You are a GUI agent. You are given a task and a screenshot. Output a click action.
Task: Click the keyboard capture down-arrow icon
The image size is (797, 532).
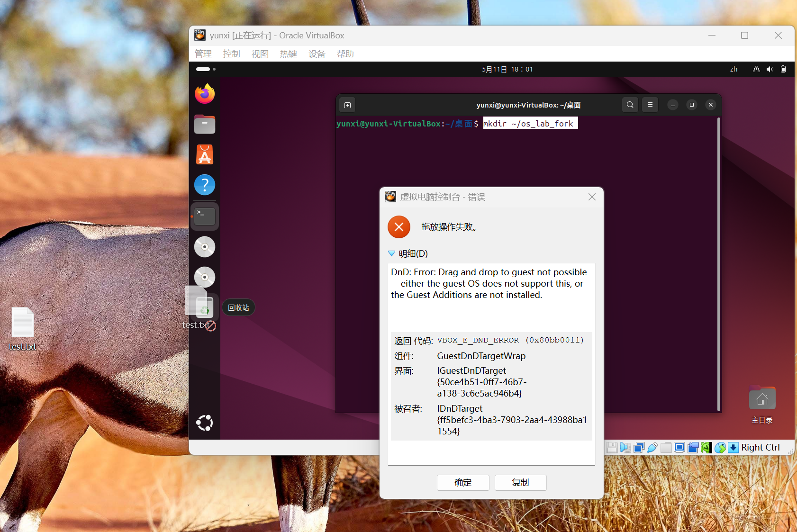click(x=734, y=448)
